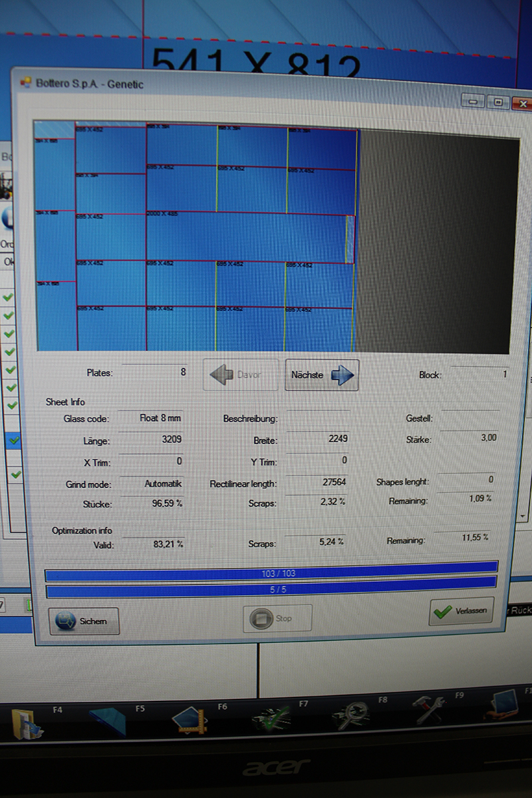The width and height of the screenshot is (532, 798).
Task: Save the optimization with Sichern
Action: 84,620
